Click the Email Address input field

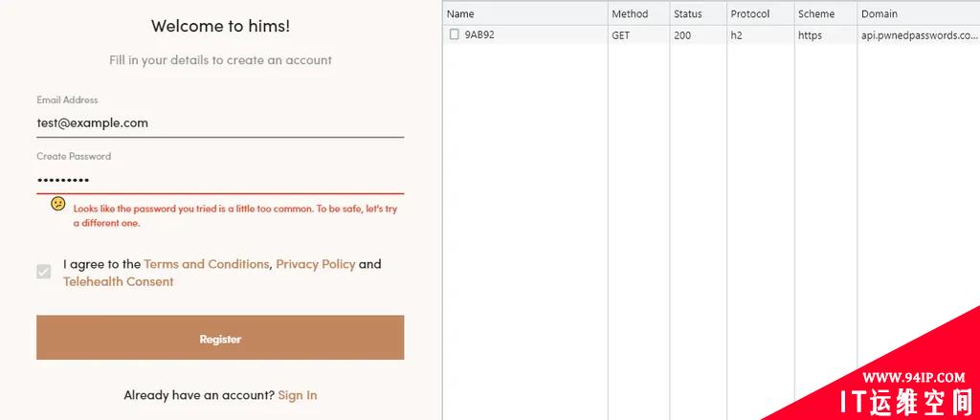tap(220, 123)
